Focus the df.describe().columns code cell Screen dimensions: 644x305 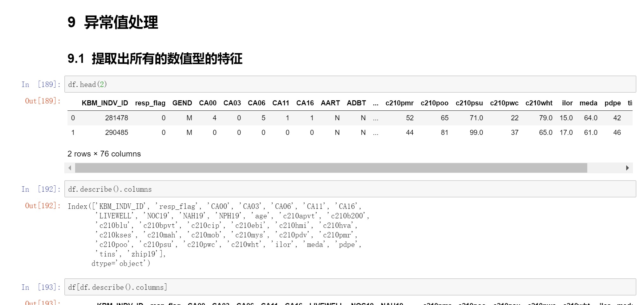[350, 189]
